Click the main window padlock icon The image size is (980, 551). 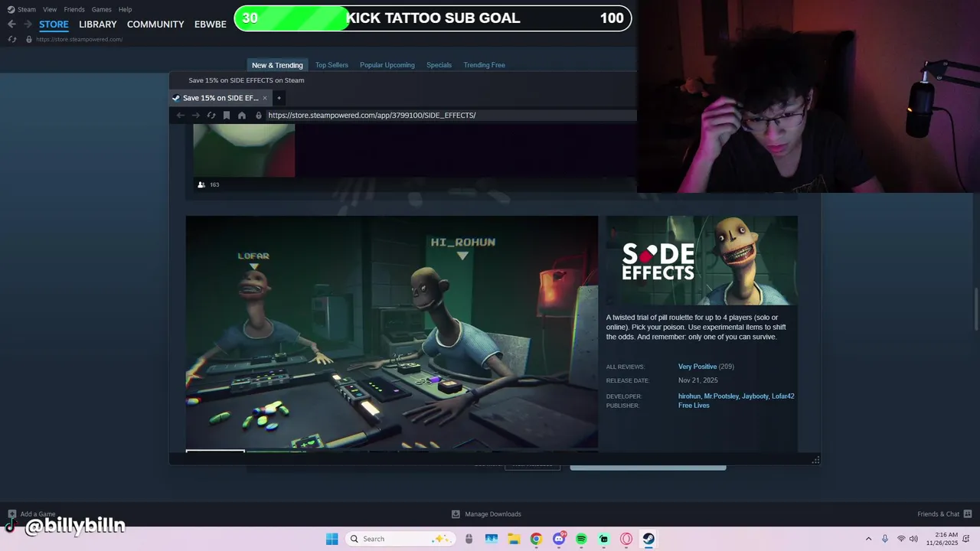click(29, 39)
